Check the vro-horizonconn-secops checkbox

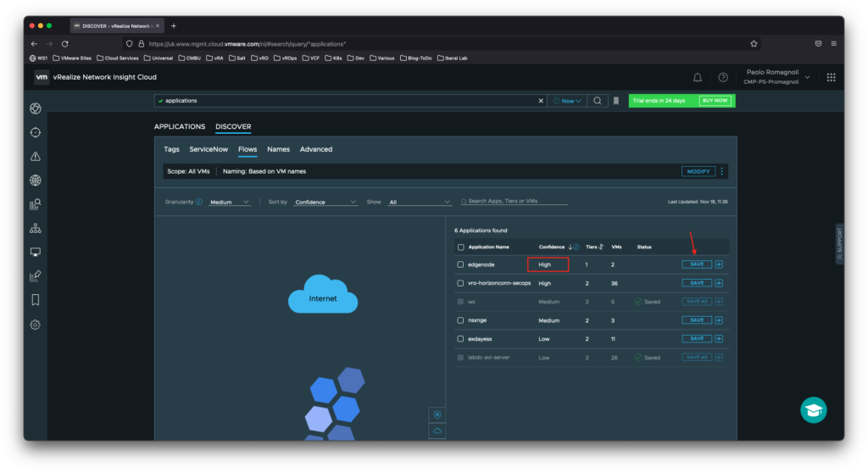[460, 283]
